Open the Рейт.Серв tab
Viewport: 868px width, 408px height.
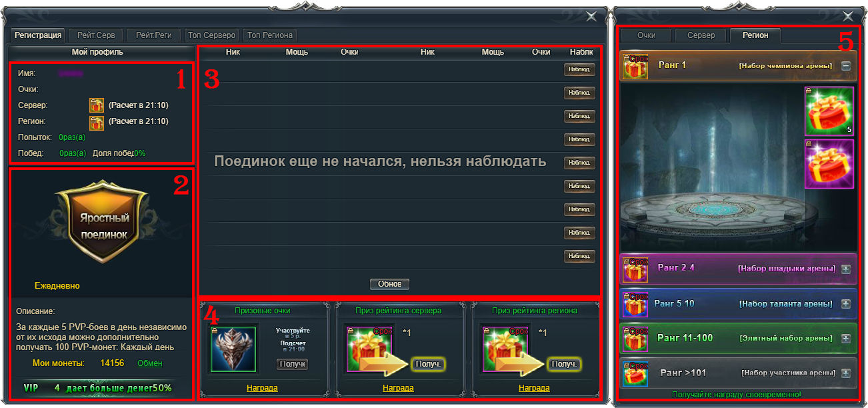(96, 35)
